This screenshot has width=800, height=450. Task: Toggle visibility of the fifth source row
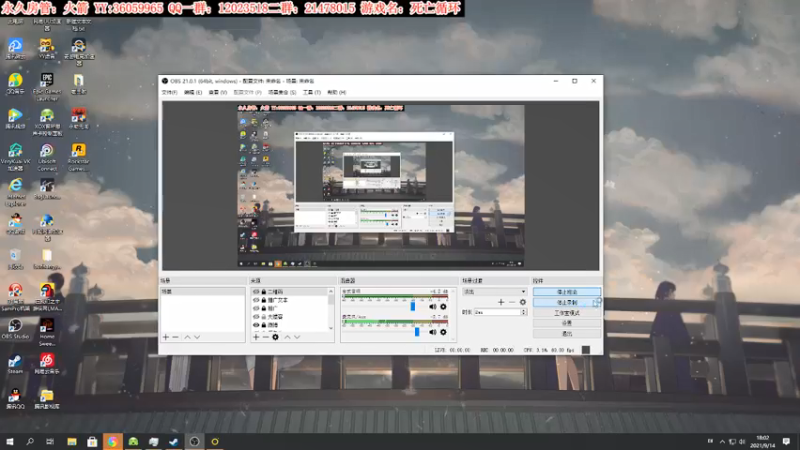256,324
